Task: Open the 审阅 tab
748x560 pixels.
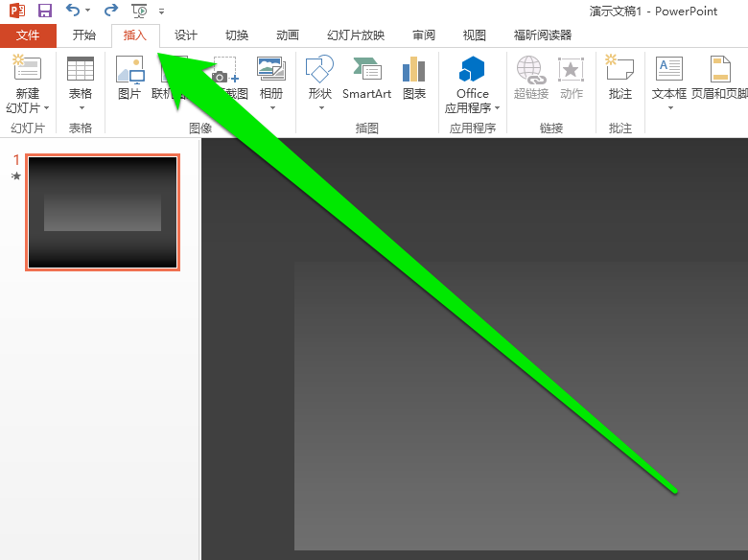Action: pyautogui.click(x=424, y=35)
